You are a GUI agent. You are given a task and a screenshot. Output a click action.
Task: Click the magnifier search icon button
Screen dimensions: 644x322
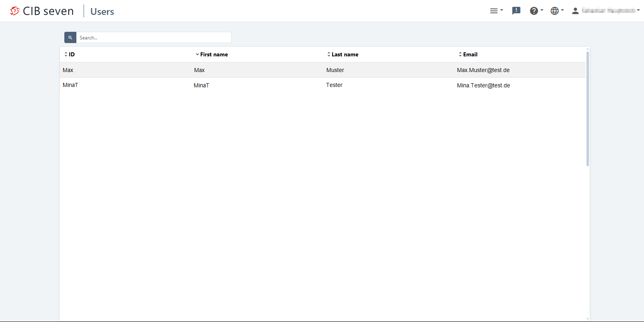pyautogui.click(x=70, y=37)
